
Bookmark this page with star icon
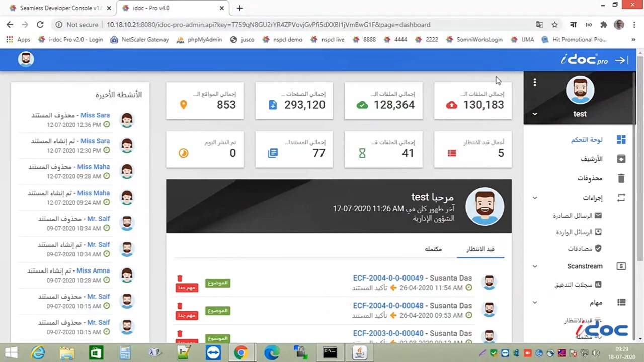click(x=554, y=25)
